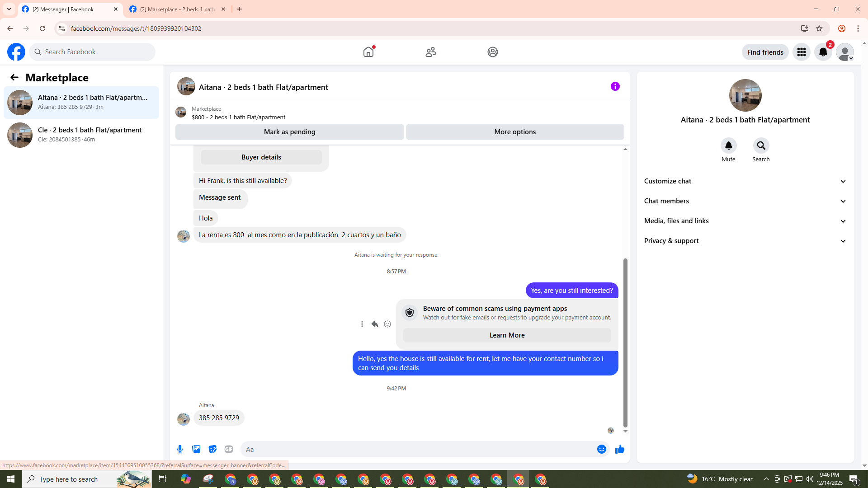Expand Media, files and links
The image size is (868, 488).
[x=745, y=221]
